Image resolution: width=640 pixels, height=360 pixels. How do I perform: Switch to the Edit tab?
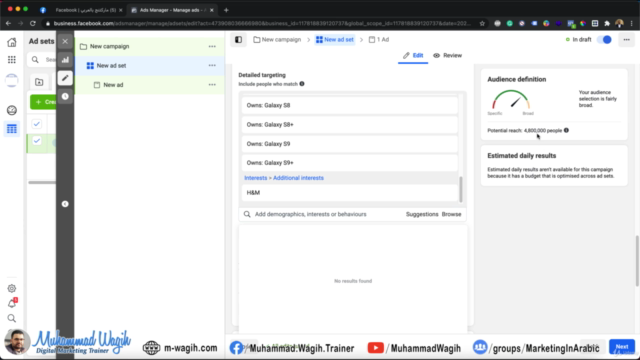(413, 56)
